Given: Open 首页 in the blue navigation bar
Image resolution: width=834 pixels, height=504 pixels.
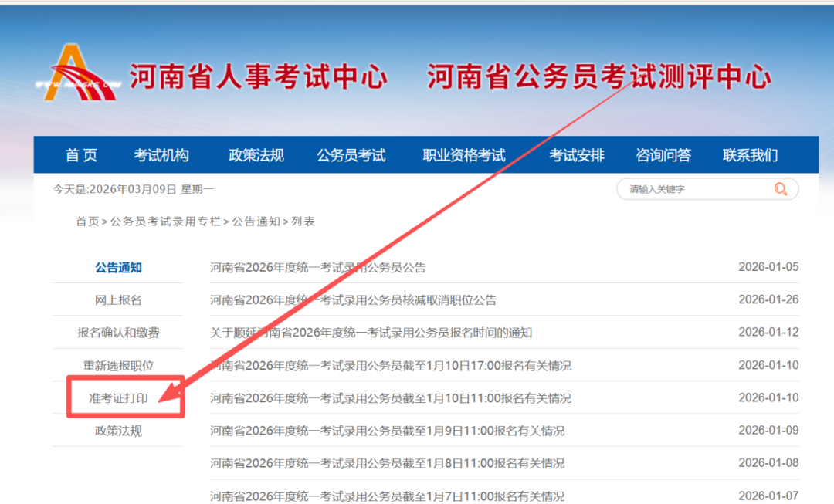Looking at the screenshot, I should pyautogui.click(x=81, y=155).
